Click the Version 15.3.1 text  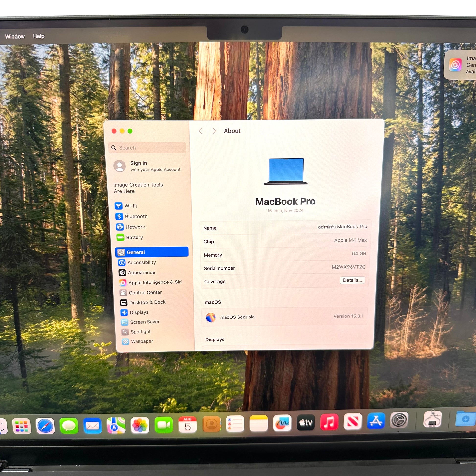pyautogui.click(x=348, y=316)
